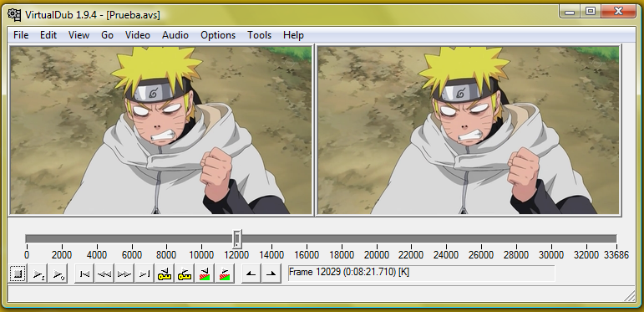Click the timeline position slider thumb
The height and width of the screenshot is (312, 644).
click(x=237, y=239)
